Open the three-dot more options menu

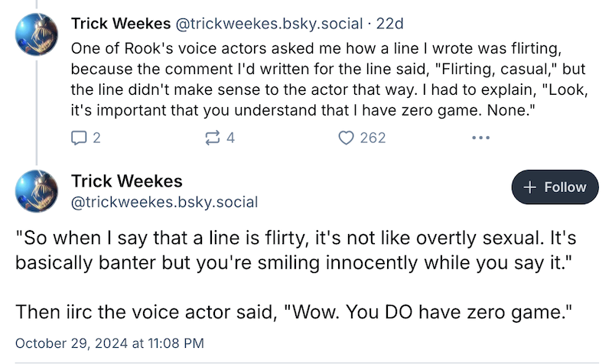(x=480, y=138)
